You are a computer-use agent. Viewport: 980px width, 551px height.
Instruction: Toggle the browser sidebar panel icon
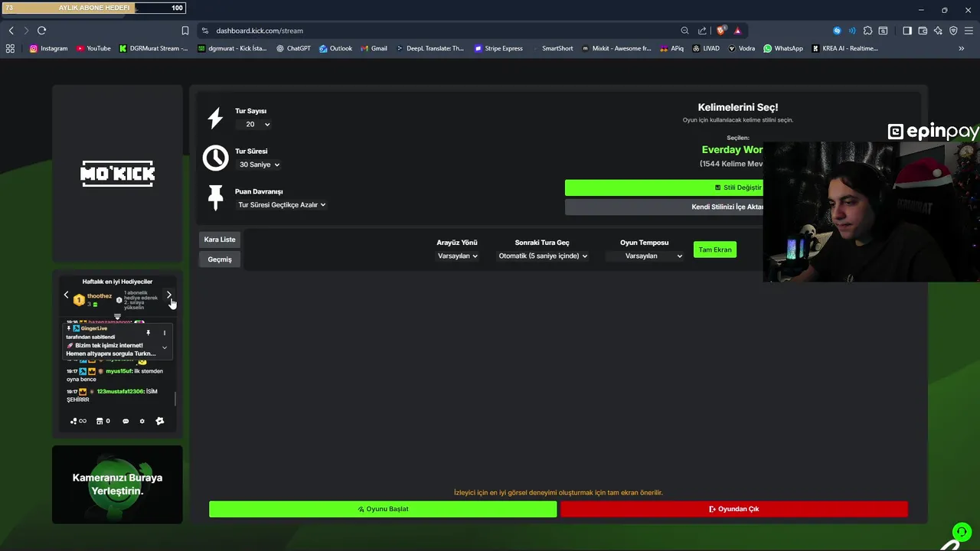pyautogui.click(x=907, y=31)
